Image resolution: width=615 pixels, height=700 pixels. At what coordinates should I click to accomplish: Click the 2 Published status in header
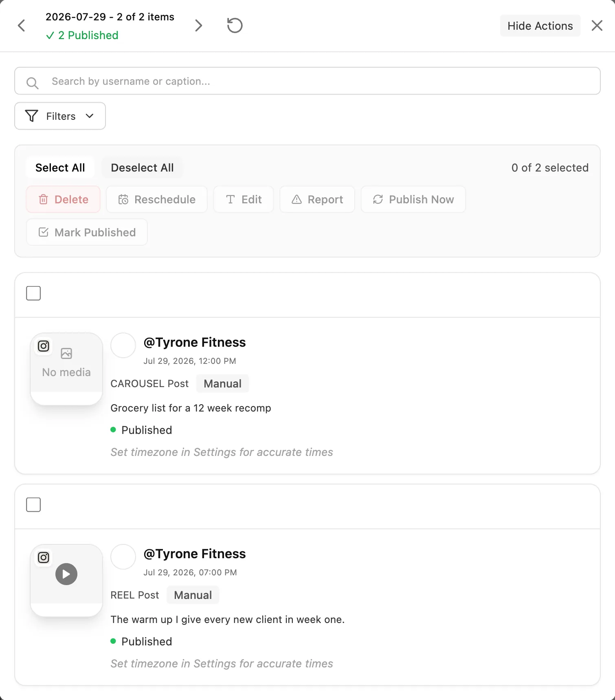(x=82, y=35)
